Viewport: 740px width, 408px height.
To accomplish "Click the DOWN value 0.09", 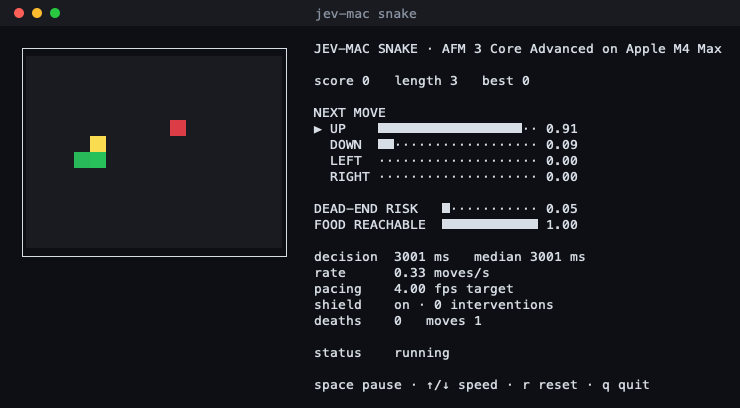I will click(x=562, y=145).
